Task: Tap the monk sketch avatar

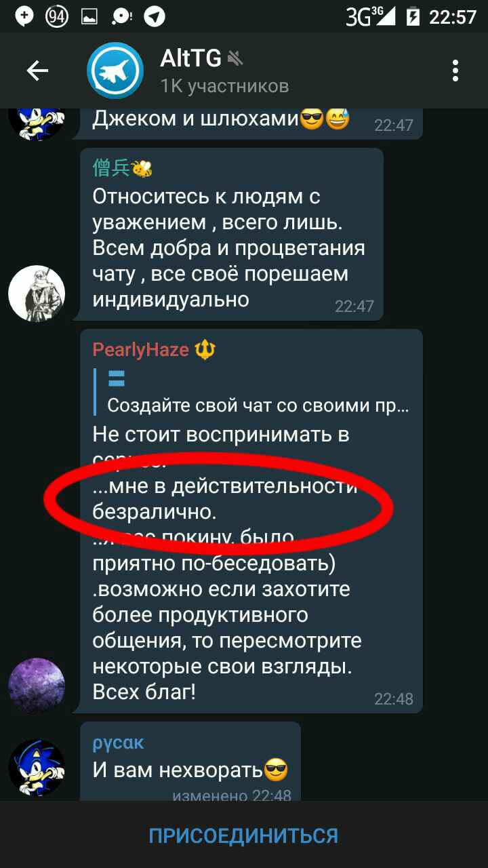Action: pos(37,294)
